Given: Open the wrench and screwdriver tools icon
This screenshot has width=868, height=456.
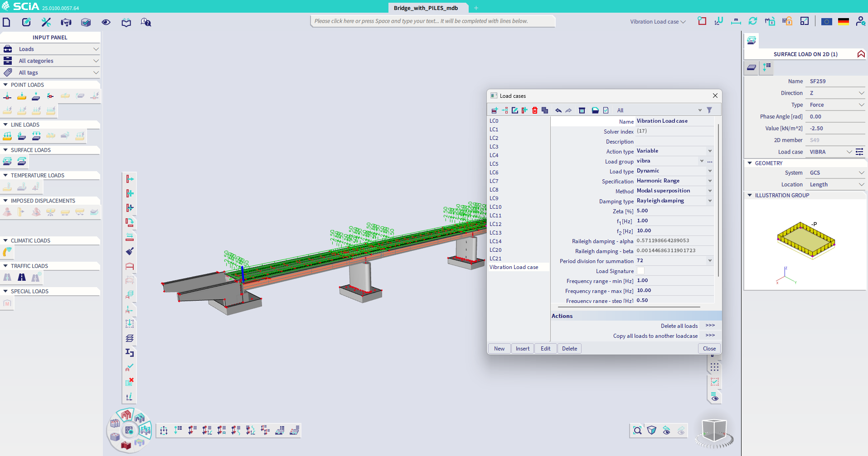Looking at the screenshot, I should pos(46,22).
